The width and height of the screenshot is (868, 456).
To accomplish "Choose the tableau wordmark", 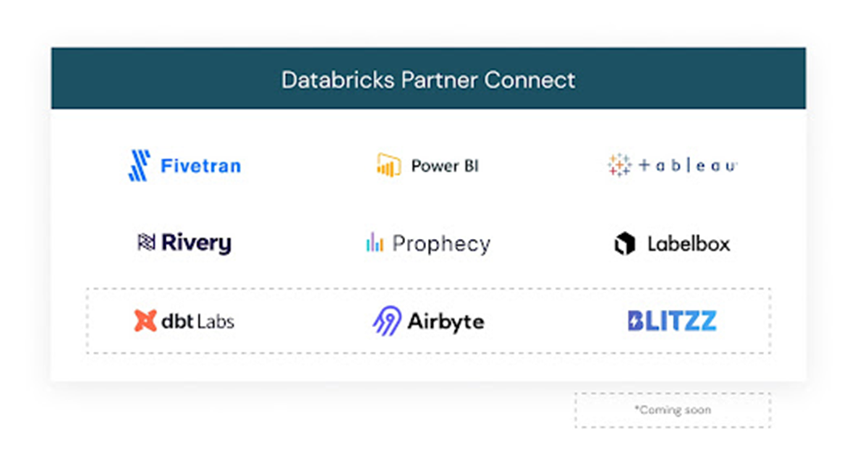I will click(x=688, y=166).
